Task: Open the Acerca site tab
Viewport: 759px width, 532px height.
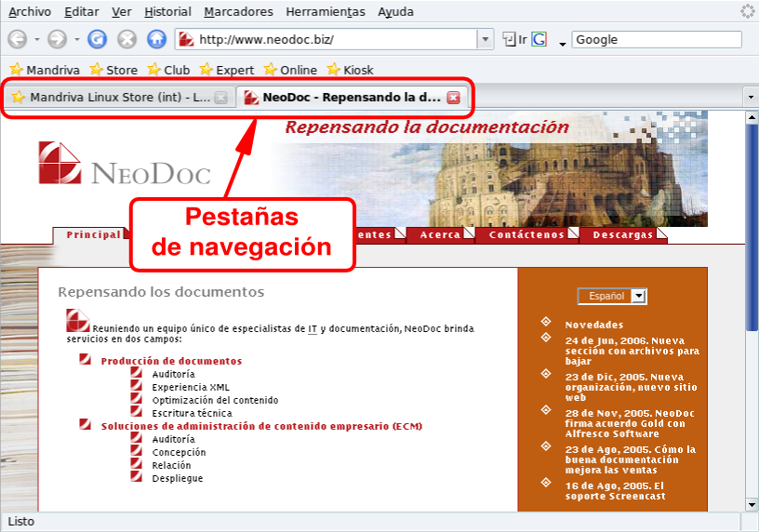Action: 440,234
